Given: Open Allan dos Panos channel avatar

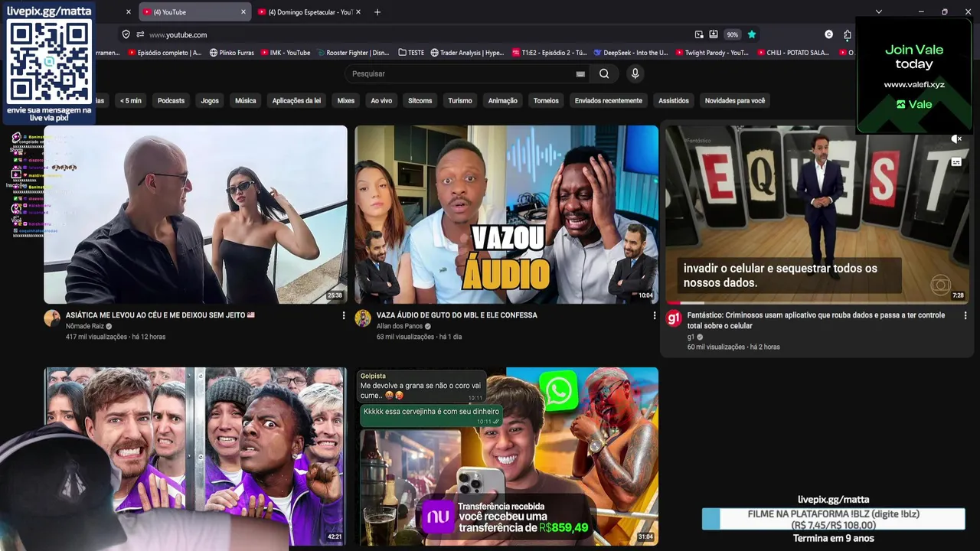Looking at the screenshot, I should [363, 318].
